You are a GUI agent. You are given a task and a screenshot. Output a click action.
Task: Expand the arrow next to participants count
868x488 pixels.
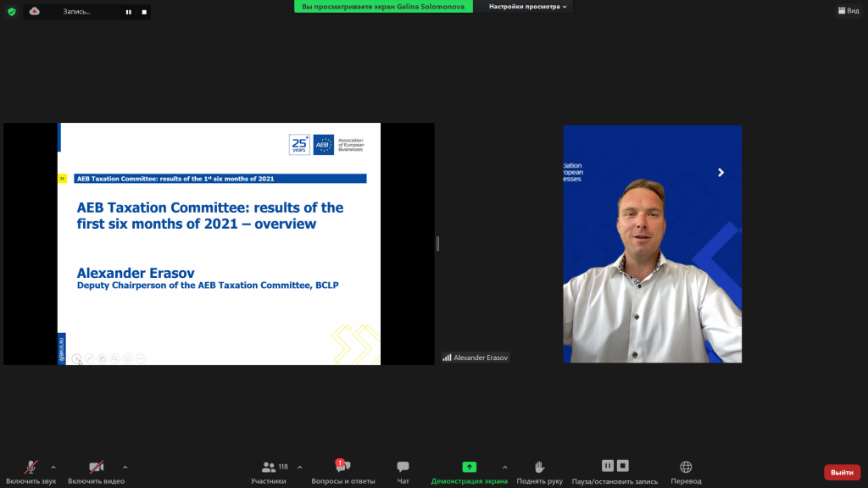coord(299,468)
